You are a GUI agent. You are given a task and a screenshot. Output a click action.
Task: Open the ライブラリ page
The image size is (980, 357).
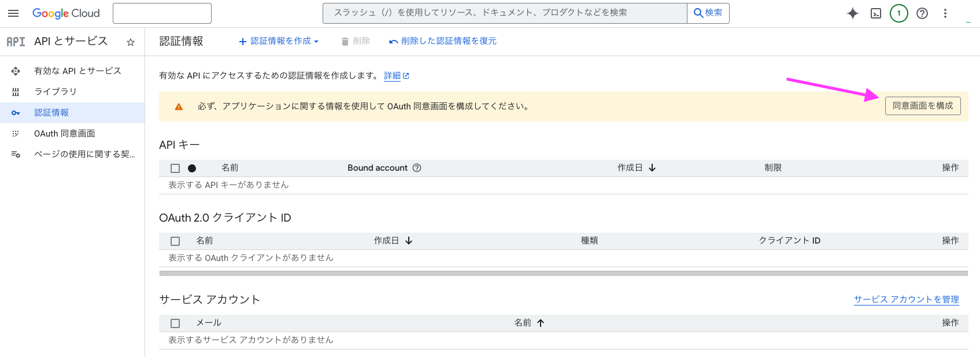[56, 91]
